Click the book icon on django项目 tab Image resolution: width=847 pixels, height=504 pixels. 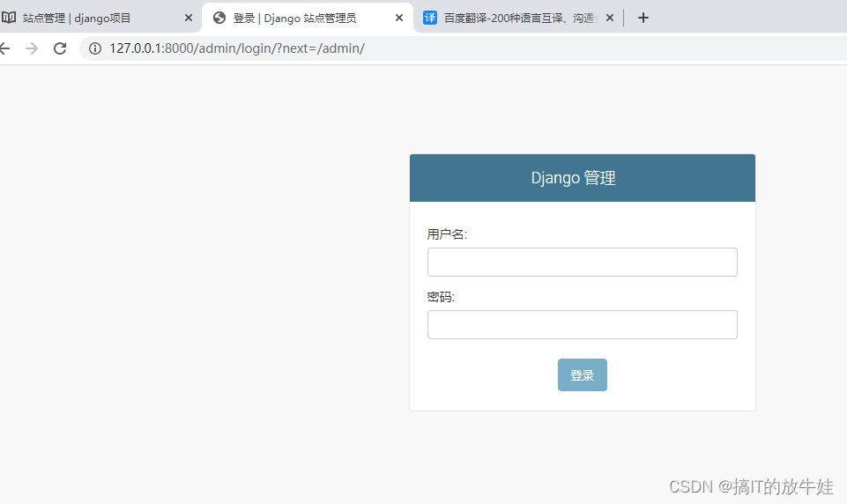[x=9, y=18]
